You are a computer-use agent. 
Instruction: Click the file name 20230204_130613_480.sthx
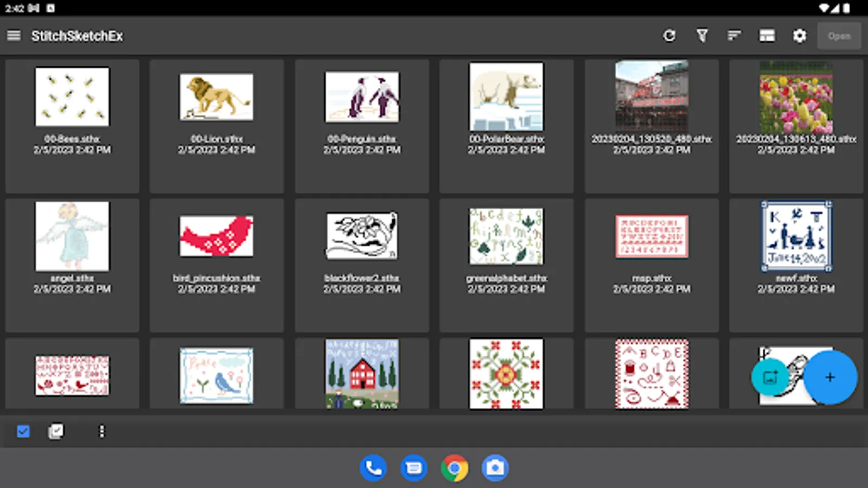[796, 139]
